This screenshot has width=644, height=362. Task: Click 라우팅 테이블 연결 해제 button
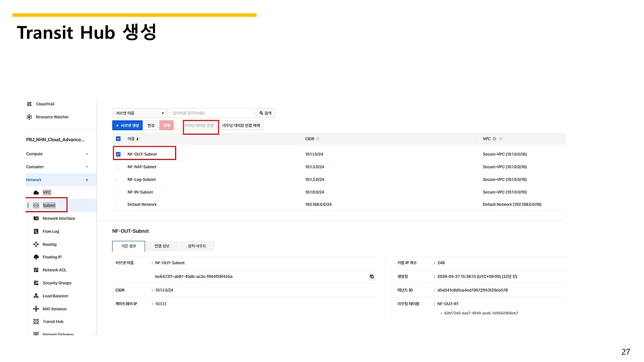click(x=242, y=125)
